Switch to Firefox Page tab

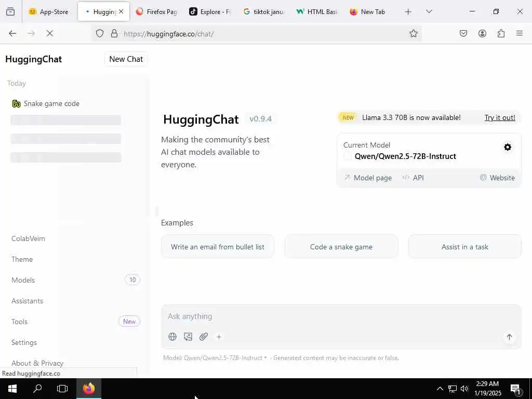156,12
